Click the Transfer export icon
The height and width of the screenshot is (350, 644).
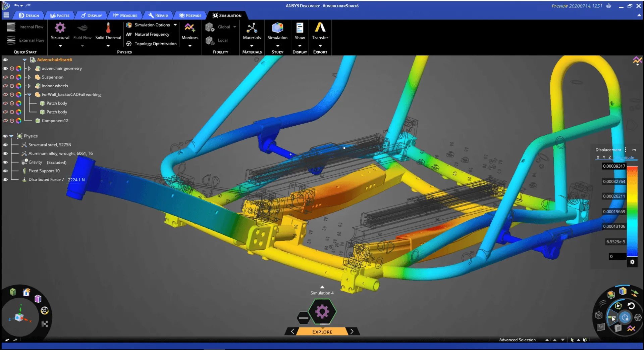click(320, 28)
